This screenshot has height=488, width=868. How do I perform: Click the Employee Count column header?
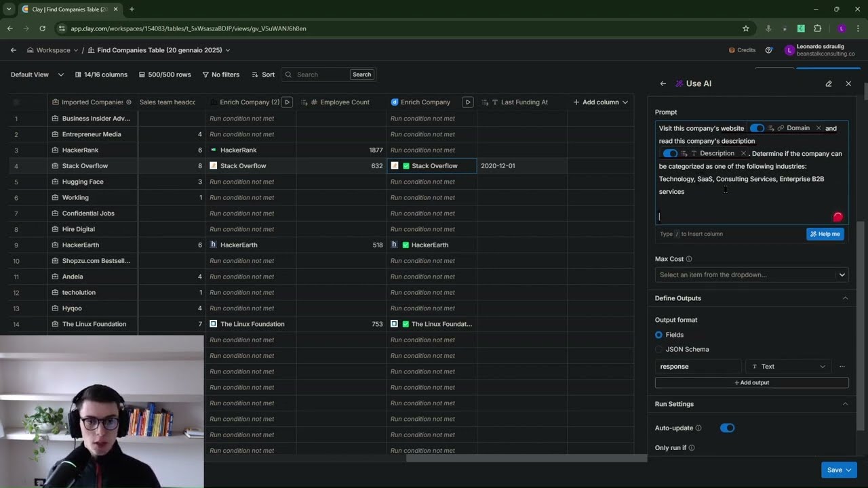coord(341,102)
